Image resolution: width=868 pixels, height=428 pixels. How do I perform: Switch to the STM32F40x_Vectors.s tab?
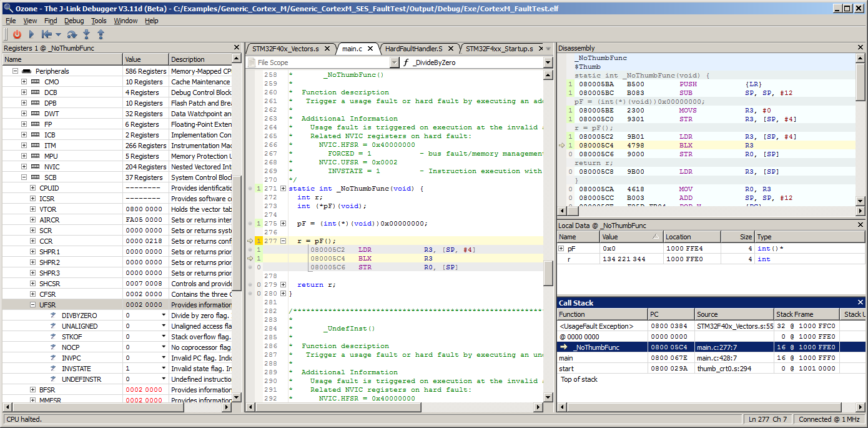pyautogui.click(x=285, y=49)
